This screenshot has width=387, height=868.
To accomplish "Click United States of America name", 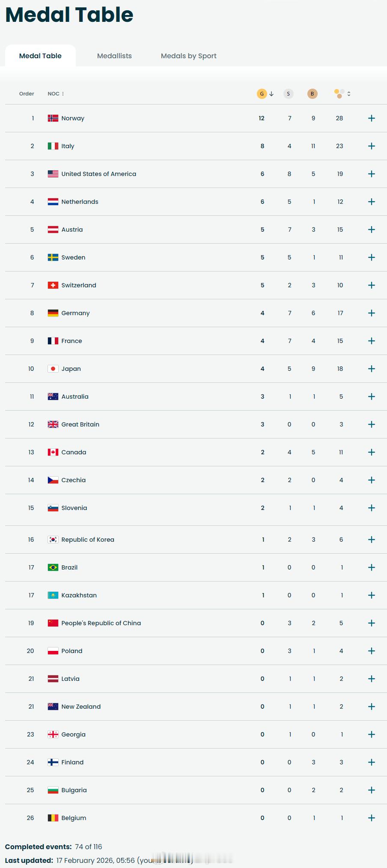I will pyautogui.click(x=98, y=174).
